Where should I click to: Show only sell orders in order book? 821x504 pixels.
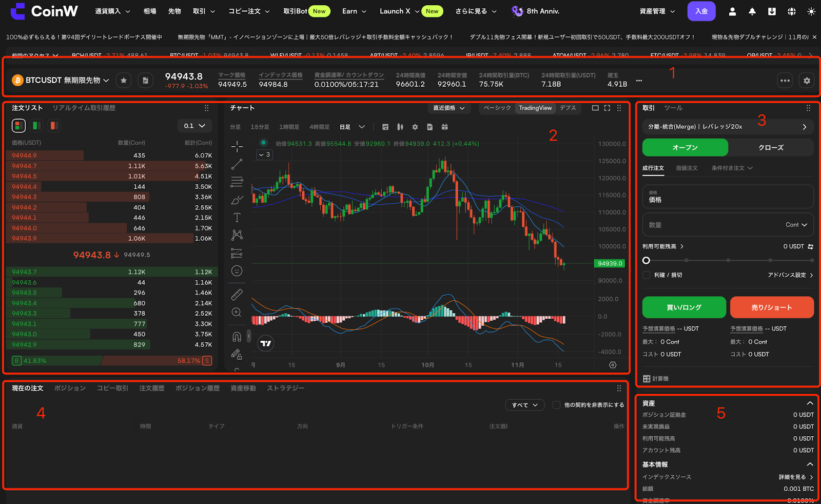pos(54,126)
